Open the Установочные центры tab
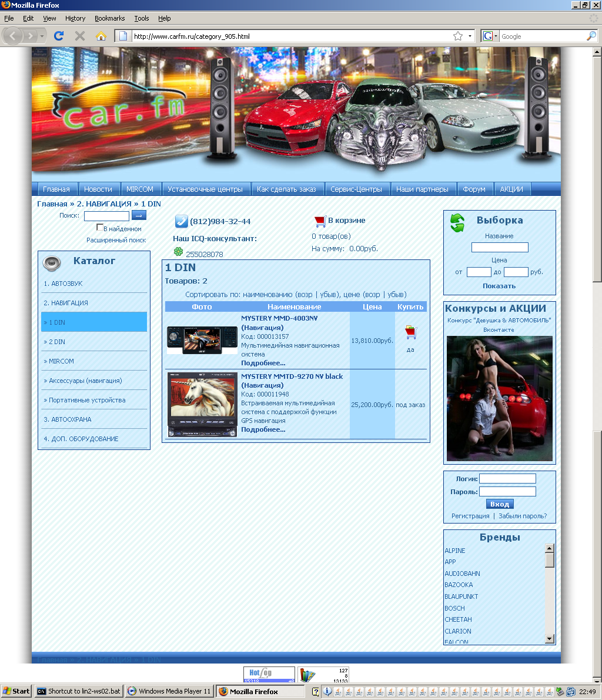The width and height of the screenshot is (602, 700). point(205,189)
